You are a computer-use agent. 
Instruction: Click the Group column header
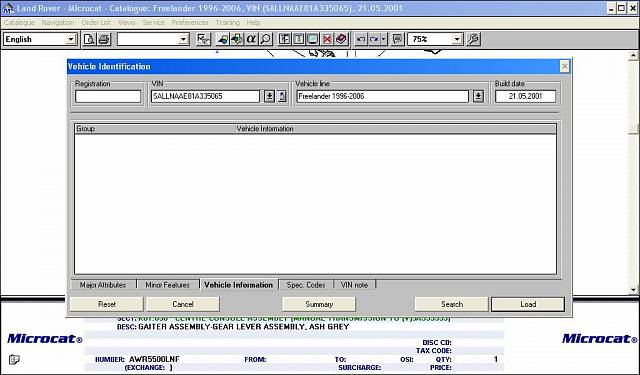(155, 129)
